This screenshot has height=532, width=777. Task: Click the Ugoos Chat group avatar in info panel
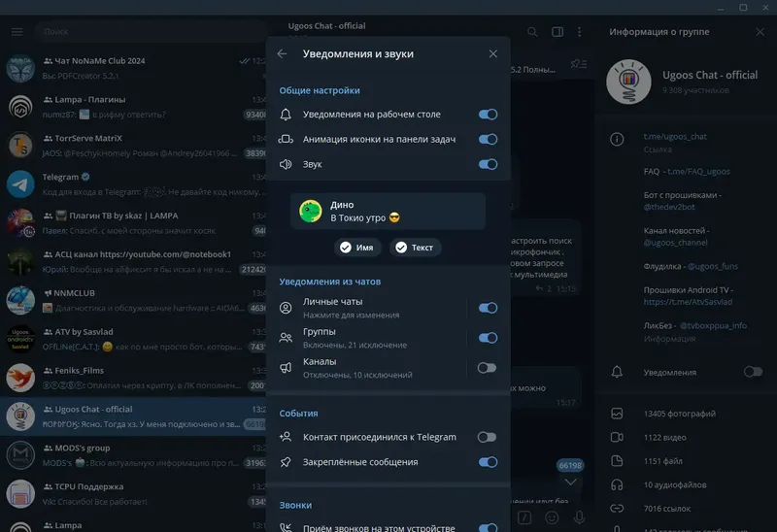(x=628, y=82)
